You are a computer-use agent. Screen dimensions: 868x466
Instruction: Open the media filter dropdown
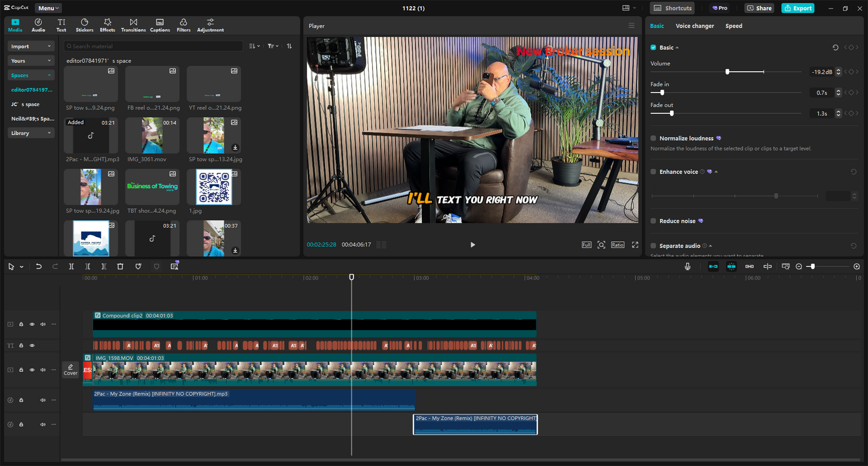point(273,46)
